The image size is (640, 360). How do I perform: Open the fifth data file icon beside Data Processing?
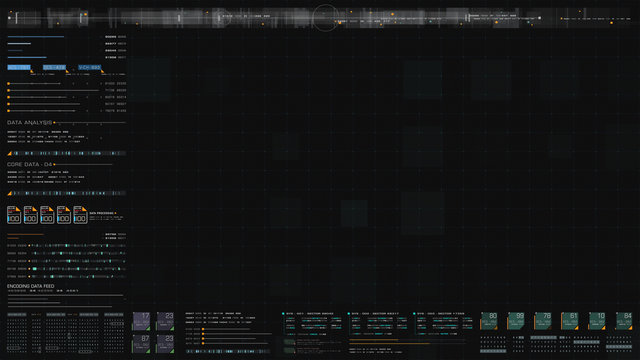(80, 215)
